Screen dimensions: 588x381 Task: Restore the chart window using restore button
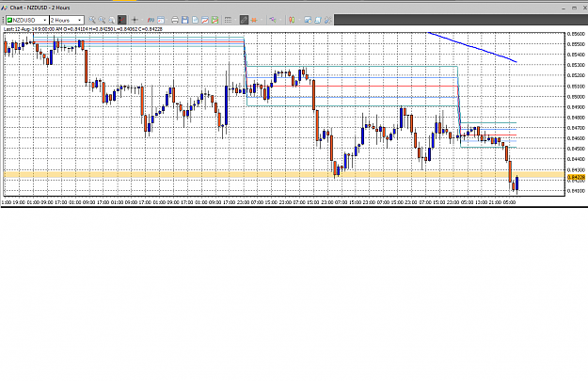tap(574, 8)
